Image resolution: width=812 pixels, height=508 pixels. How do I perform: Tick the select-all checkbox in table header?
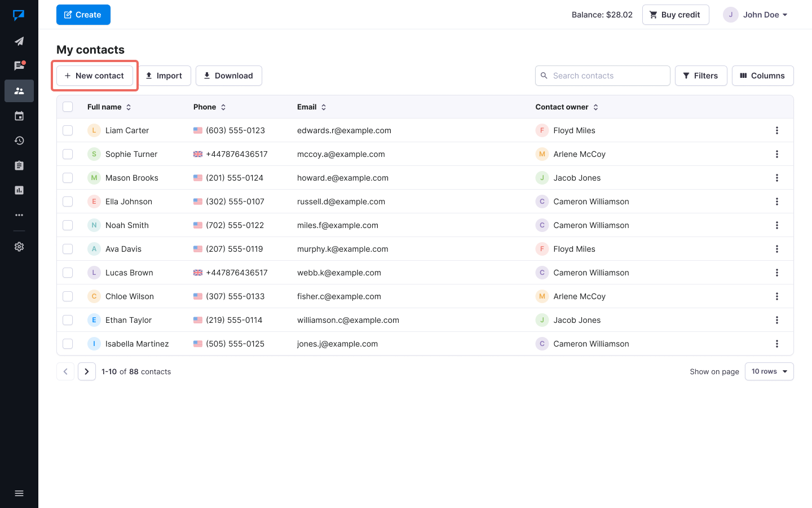(68, 107)
